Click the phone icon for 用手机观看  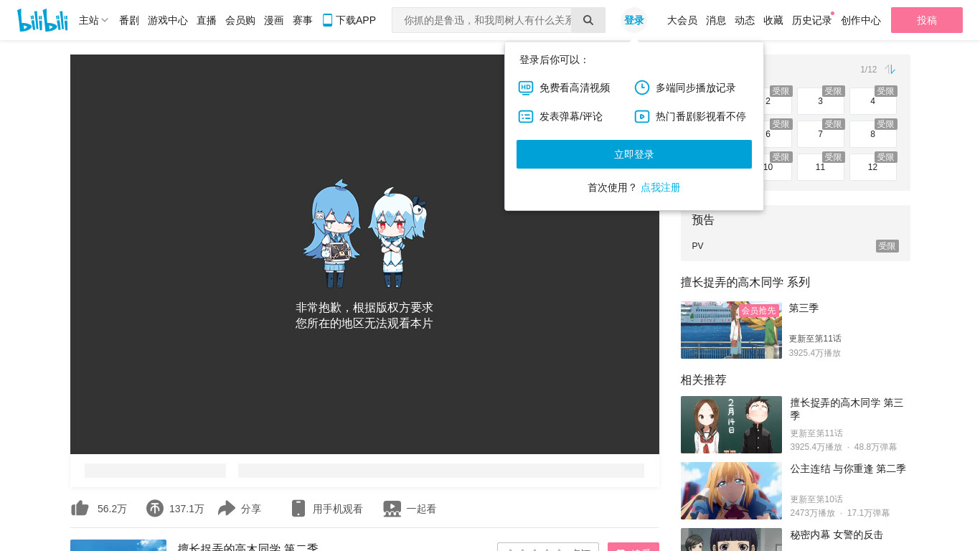(298, 509)
